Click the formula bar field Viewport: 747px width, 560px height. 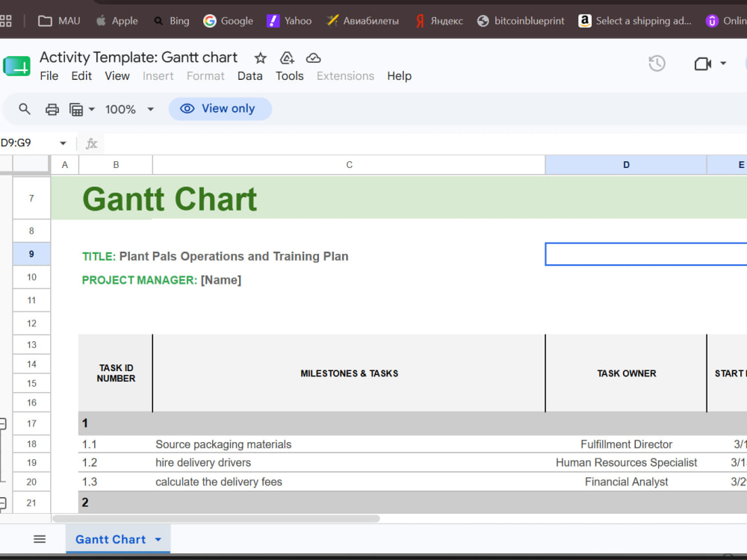[425, 143]
